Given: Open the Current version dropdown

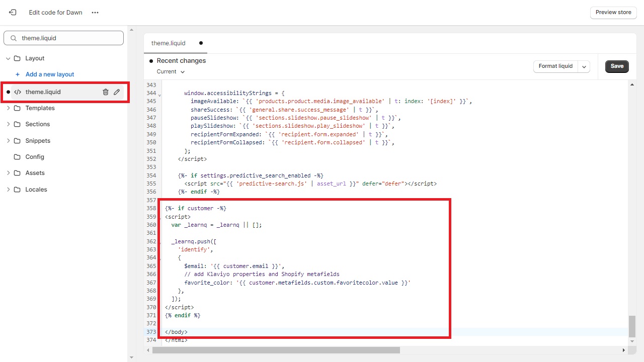Looking at the screenshot, I should [x=171, y=72].
